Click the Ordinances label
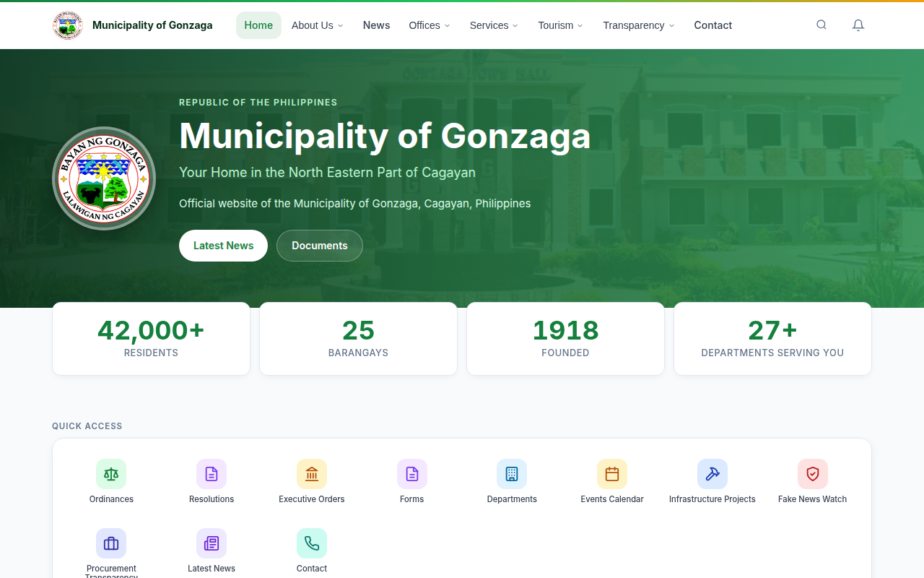 pyautogui.click(x=111, y=499)
